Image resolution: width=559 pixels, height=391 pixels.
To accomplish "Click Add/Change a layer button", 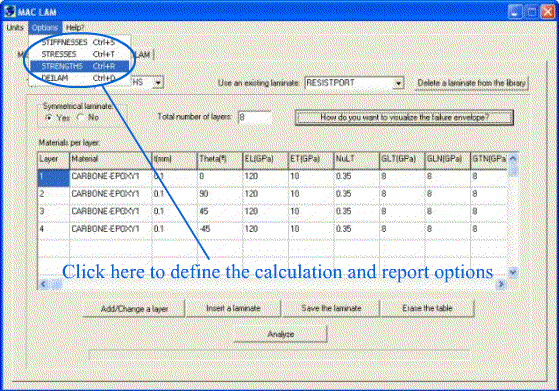I will point(134,309).
